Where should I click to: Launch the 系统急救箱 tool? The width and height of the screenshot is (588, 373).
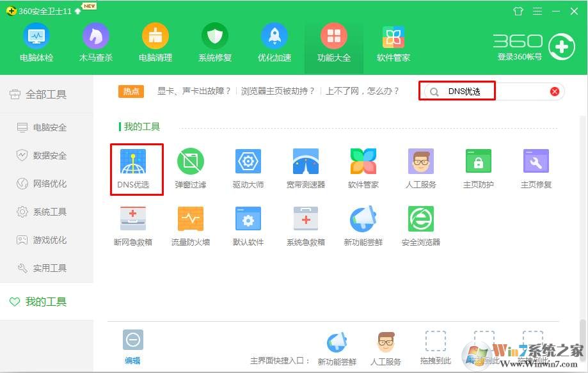click(306, 226)
